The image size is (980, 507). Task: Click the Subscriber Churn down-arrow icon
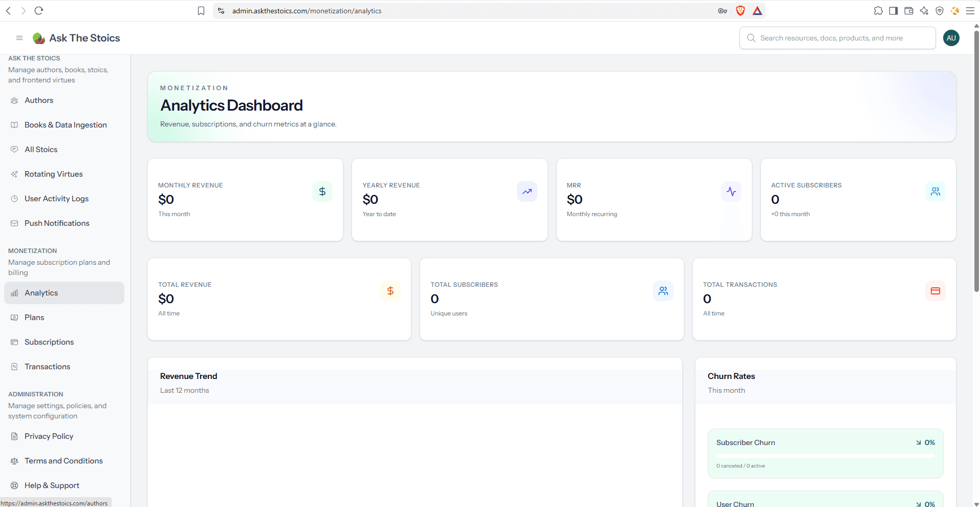919,442
